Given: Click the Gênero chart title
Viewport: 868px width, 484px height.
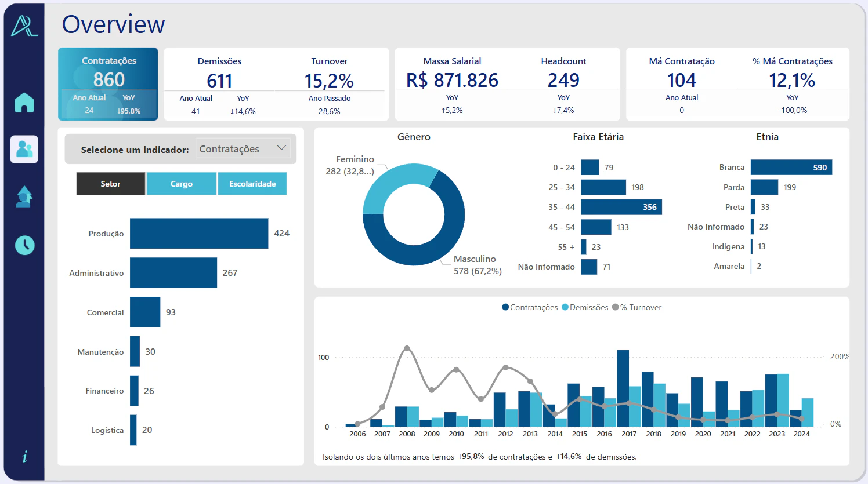Looking at the screenshot, I should [x=414, y=137].
